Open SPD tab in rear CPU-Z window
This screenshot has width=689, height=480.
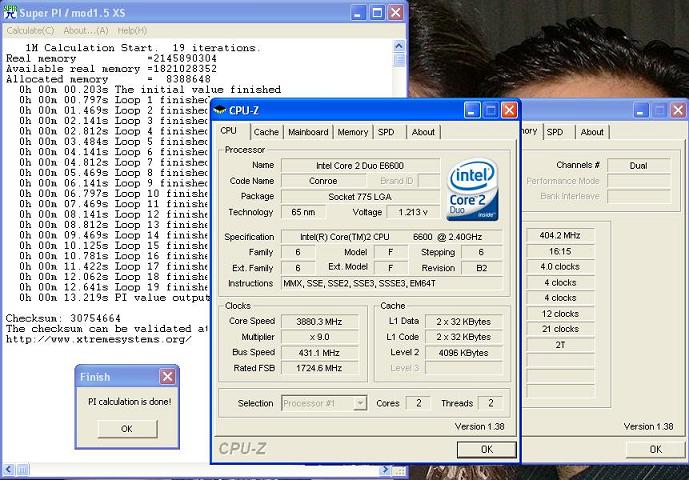click(x=555, y=132)
